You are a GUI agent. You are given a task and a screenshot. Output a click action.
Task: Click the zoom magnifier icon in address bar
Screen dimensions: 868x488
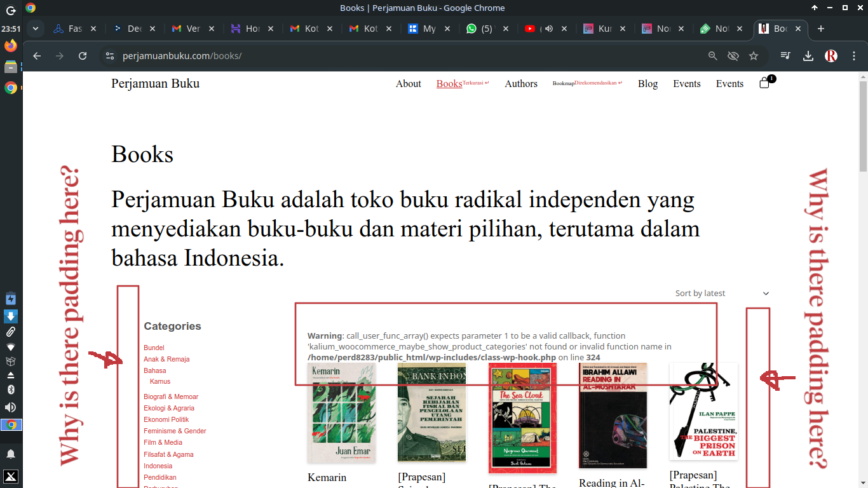coord(713,56)
